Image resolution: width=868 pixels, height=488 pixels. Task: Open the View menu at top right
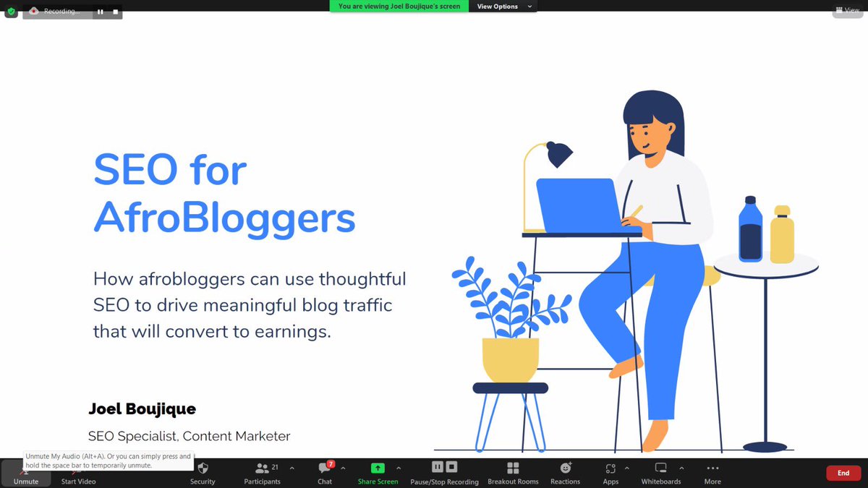(x=848, y=10)
